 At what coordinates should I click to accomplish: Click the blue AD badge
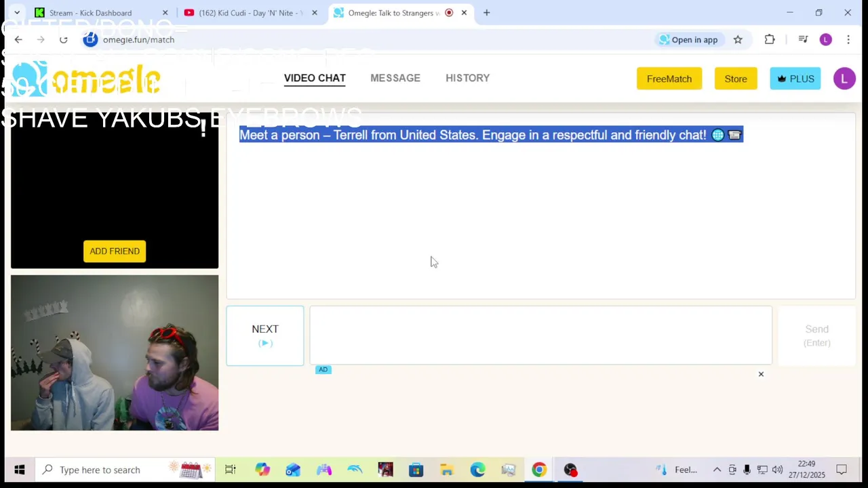coord(323,369)
